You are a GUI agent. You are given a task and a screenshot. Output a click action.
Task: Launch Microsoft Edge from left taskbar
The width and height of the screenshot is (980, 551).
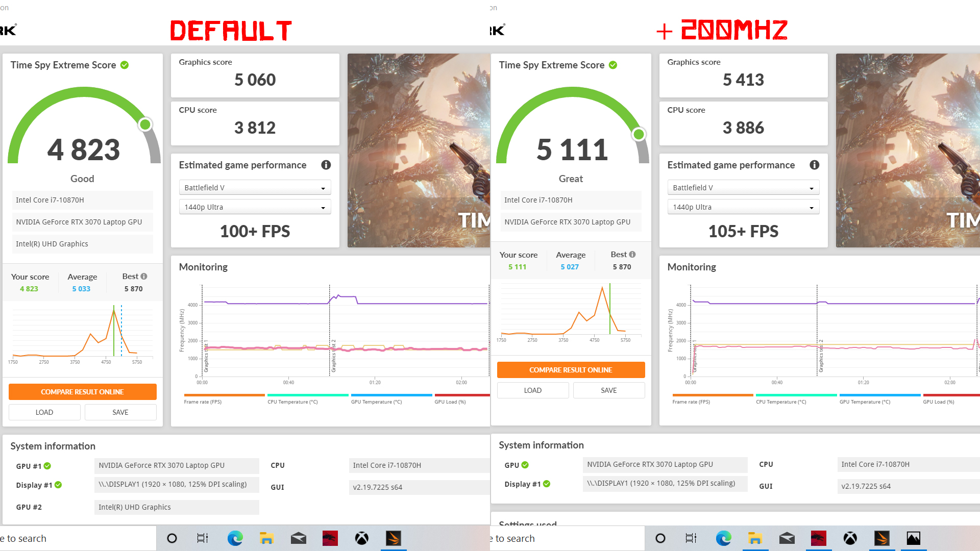click(235, 538)
